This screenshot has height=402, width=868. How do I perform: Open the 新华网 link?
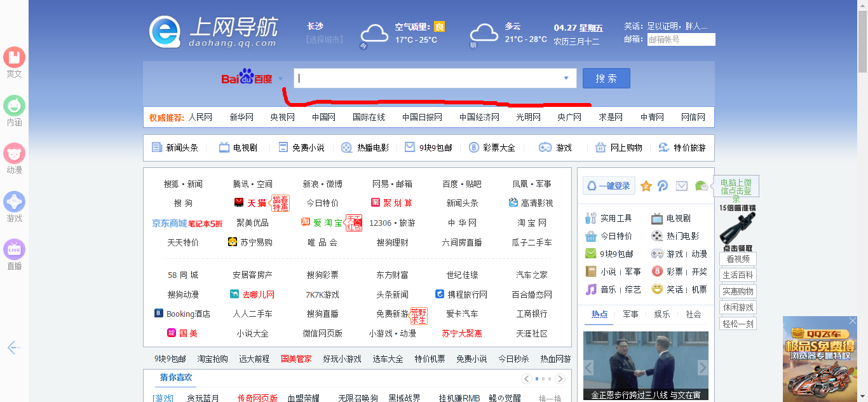[x=241, y=117]
